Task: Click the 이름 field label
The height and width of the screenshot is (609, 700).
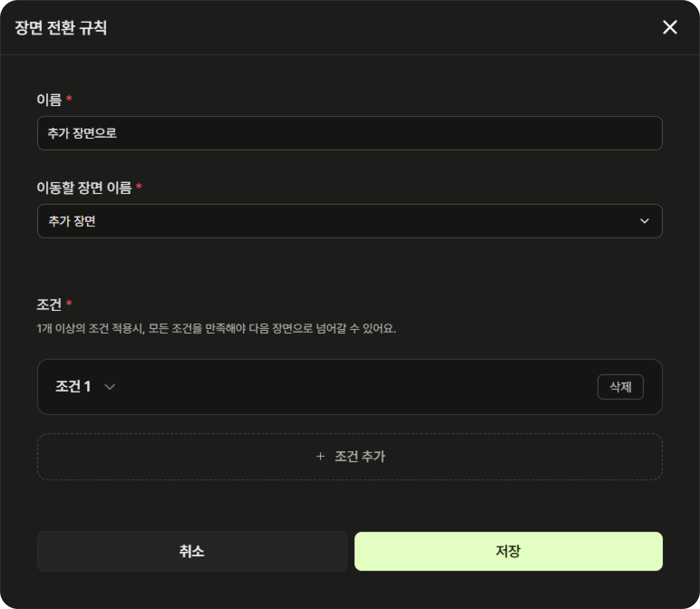Action: coord(49,99)
